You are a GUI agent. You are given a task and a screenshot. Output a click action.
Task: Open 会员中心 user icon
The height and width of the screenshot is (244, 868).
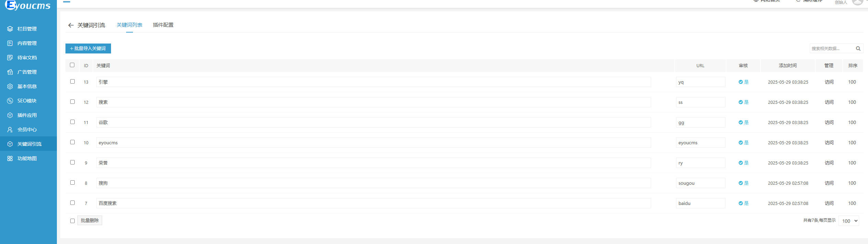tap(10, 130)
